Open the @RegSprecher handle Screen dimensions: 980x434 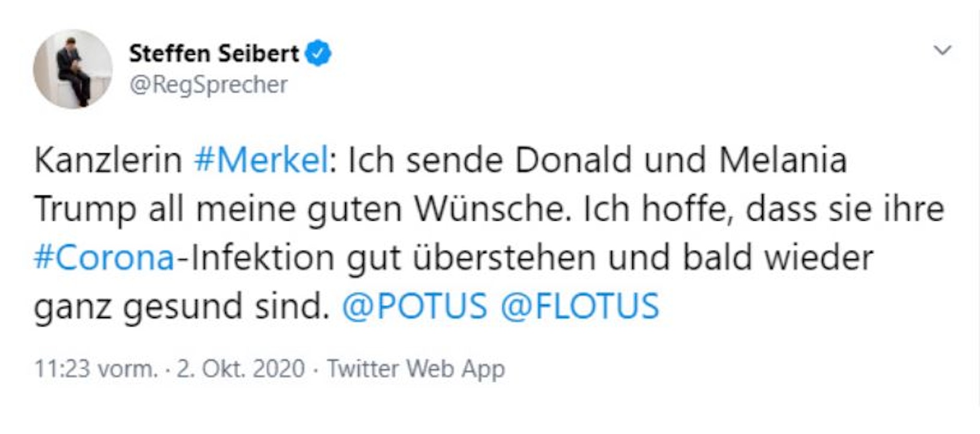click(208, 85)
